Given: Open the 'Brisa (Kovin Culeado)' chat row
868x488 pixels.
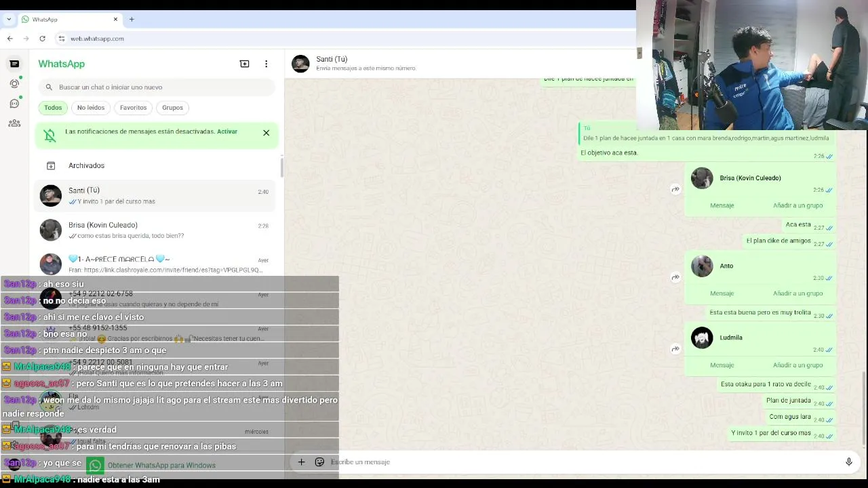Looking at the screenshot, I should coord(156,230).
